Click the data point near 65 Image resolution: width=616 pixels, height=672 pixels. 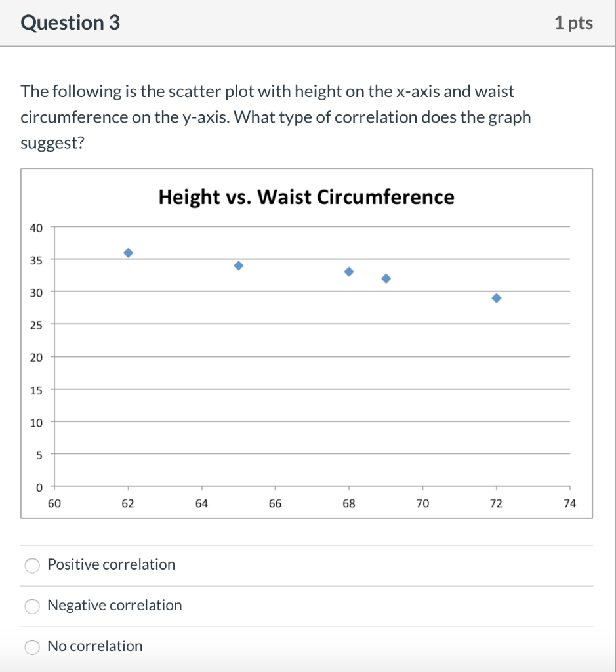click(x=238, y=265)
